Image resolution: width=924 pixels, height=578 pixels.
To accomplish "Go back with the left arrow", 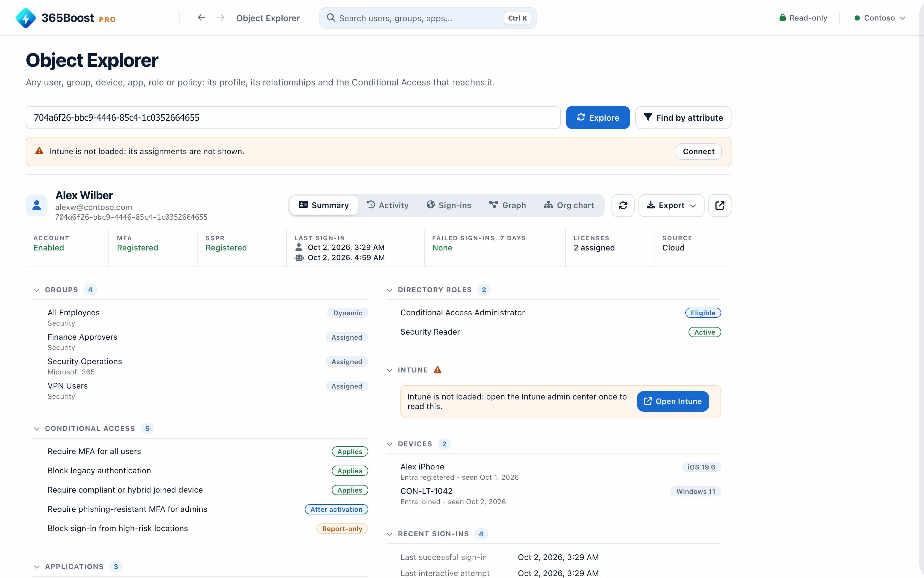I will coord(201,18).
